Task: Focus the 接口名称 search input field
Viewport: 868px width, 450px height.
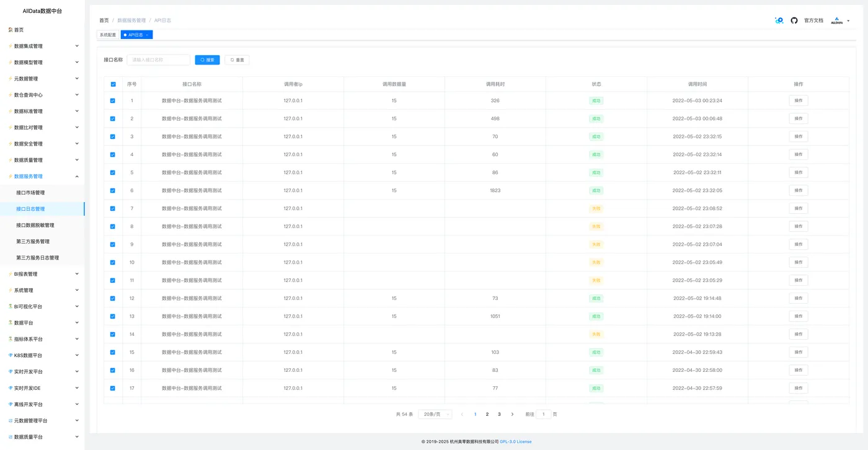Action: coord(159,60)
